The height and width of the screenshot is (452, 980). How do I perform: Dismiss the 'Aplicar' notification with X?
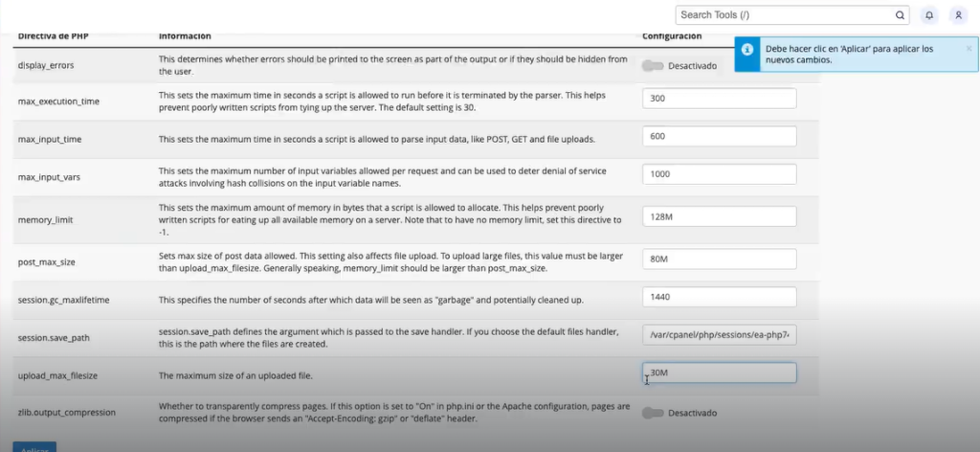click(969, 48)
